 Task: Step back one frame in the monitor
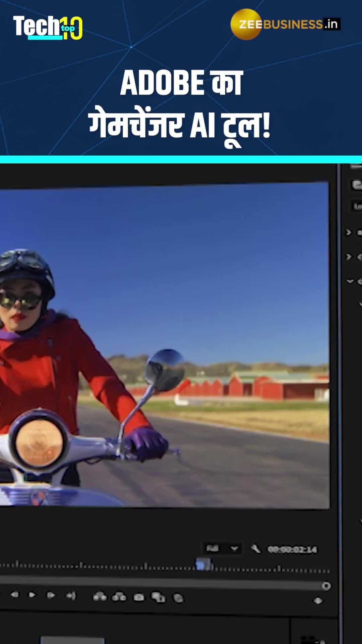coord(14,595)
